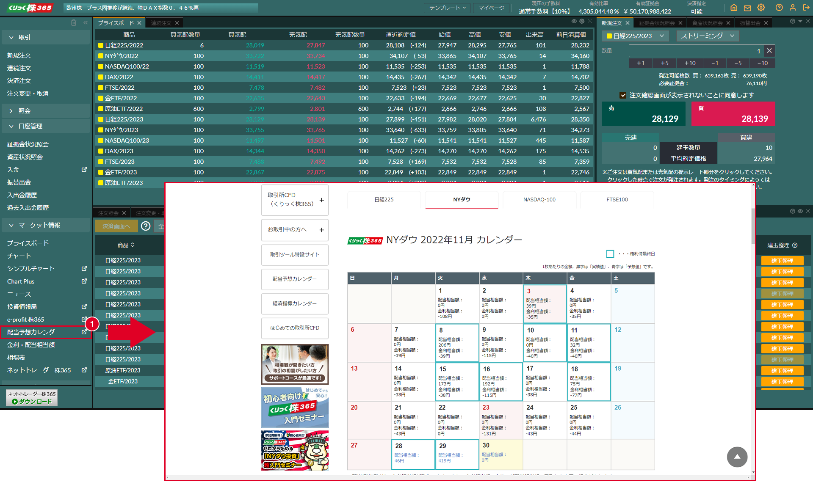Open the help question mark in top bar
This screenshot has width=813, height=504.
[779, 8]
